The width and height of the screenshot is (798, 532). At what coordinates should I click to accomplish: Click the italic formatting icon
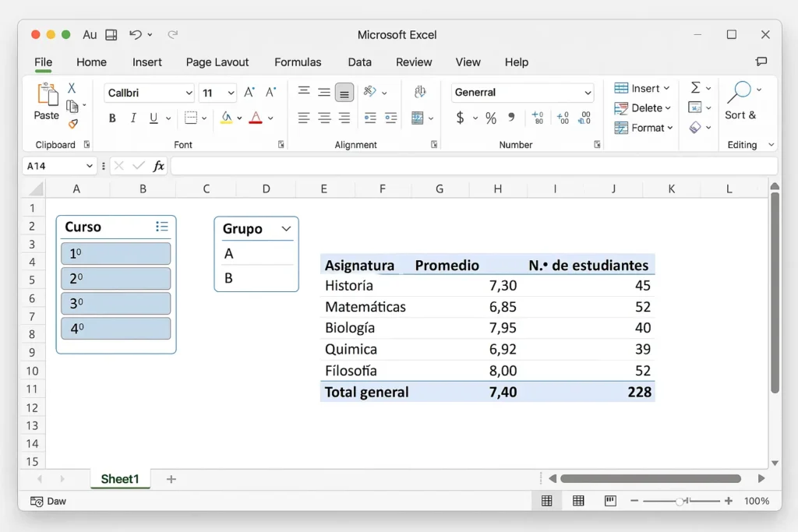(x=133, y=118)
